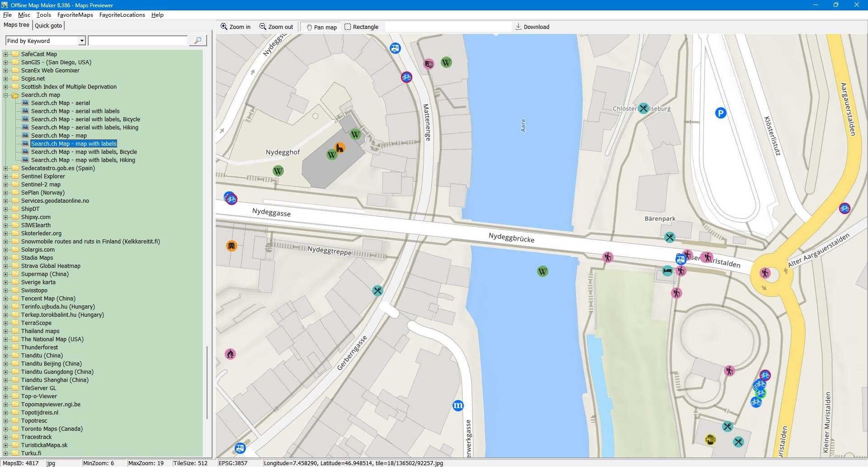Screen dimensions: 868x467
Task: Switch to the Maps tree tab
Action: pyautogui.click(x=16, y=25)
